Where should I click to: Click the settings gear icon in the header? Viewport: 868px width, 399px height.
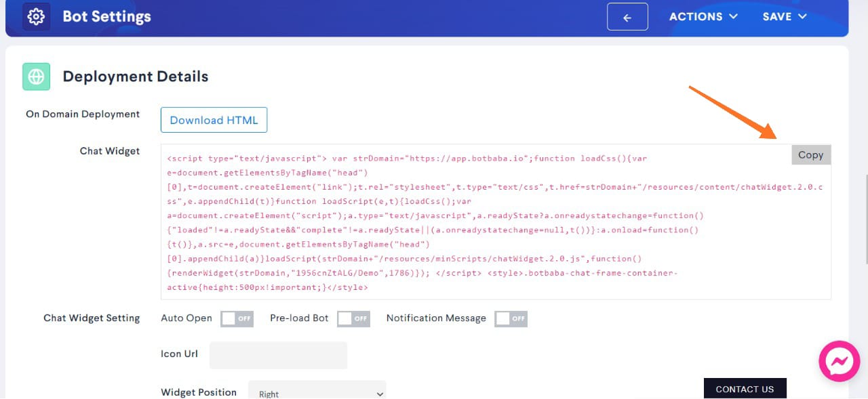pyautogui.click(x=35, y=16)
